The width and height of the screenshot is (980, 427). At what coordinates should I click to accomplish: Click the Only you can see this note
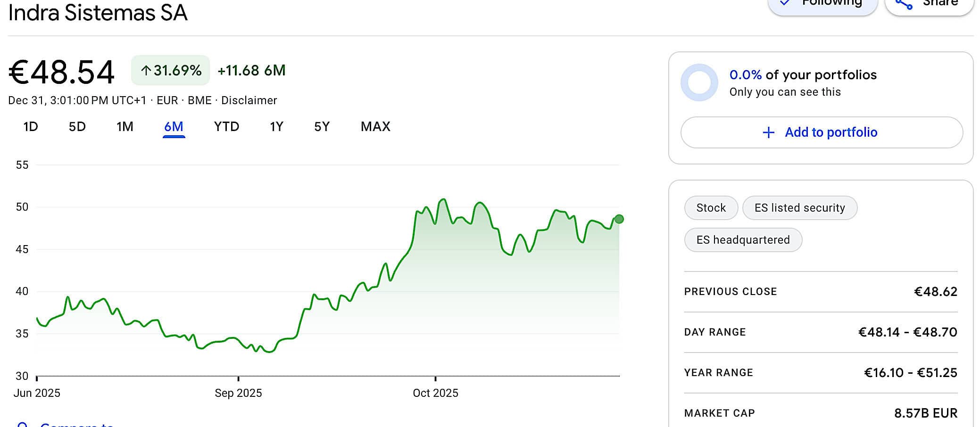[x=785, y=92]
